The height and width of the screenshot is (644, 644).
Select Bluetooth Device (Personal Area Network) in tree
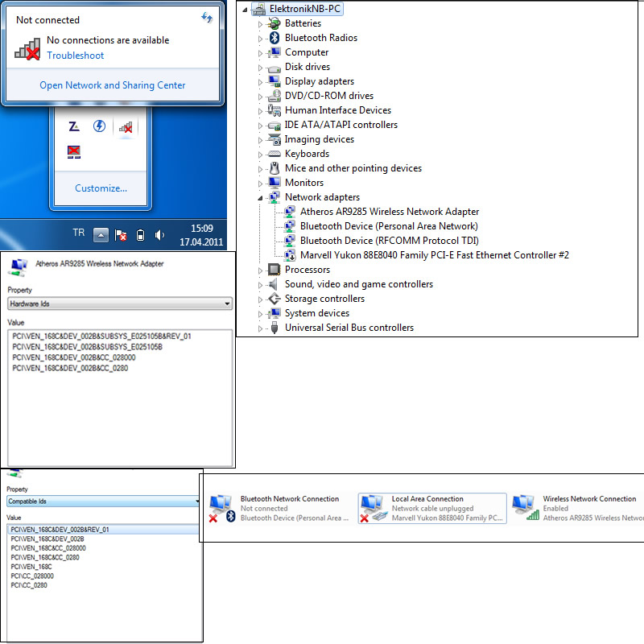coord(389,226)
